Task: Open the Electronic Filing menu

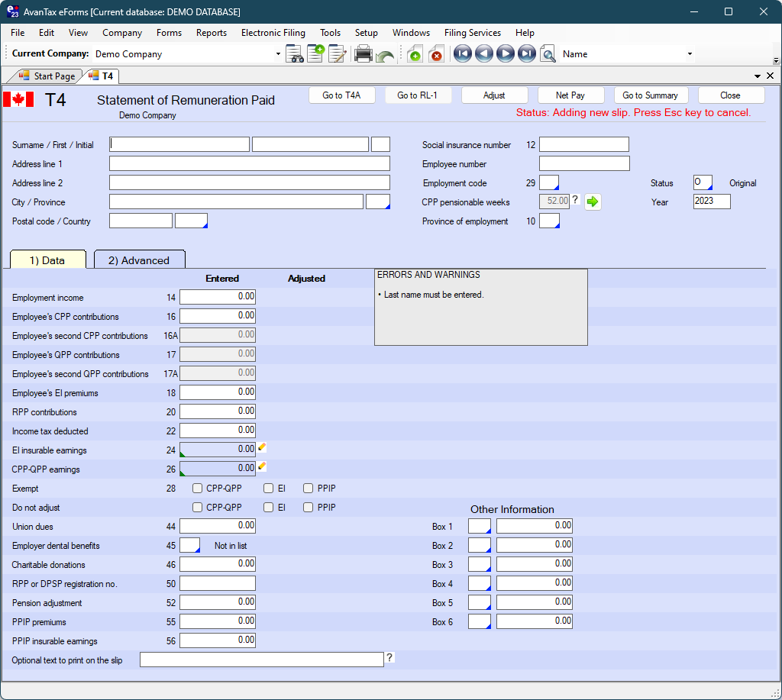Action: click(273, 33)
